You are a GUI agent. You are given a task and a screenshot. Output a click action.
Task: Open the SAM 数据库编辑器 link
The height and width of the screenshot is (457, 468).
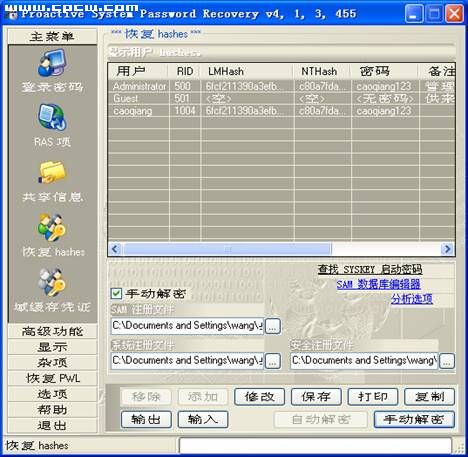click(x=378, y=284)
